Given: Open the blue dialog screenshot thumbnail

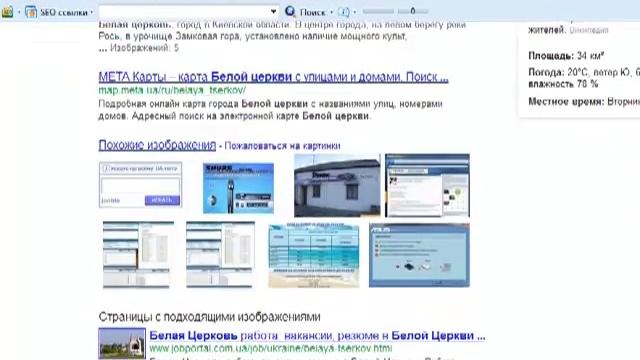Looking at the screenshot, I should (x=419, y=255).
